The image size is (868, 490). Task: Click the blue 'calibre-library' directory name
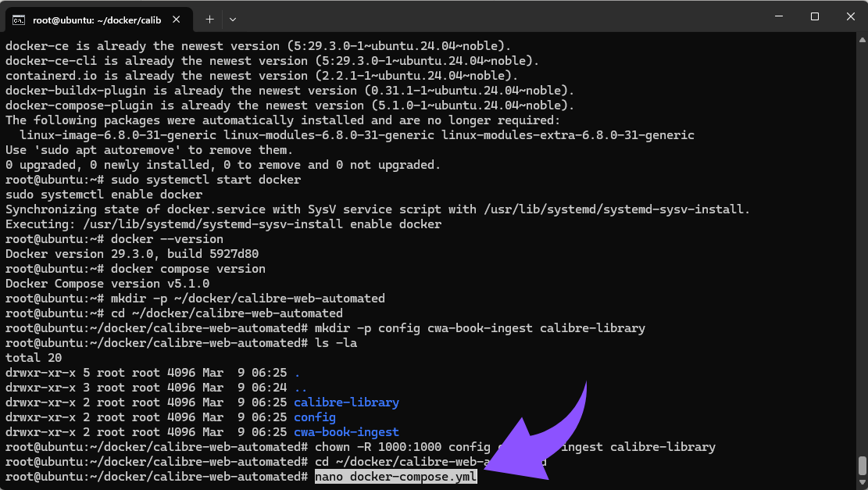tap(346, 402)
